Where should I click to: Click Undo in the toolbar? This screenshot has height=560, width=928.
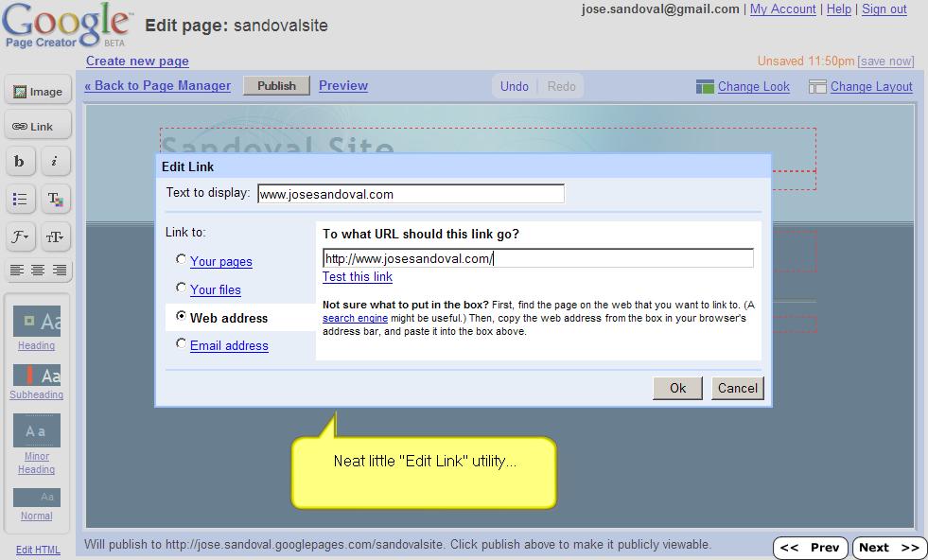(515, 86)
